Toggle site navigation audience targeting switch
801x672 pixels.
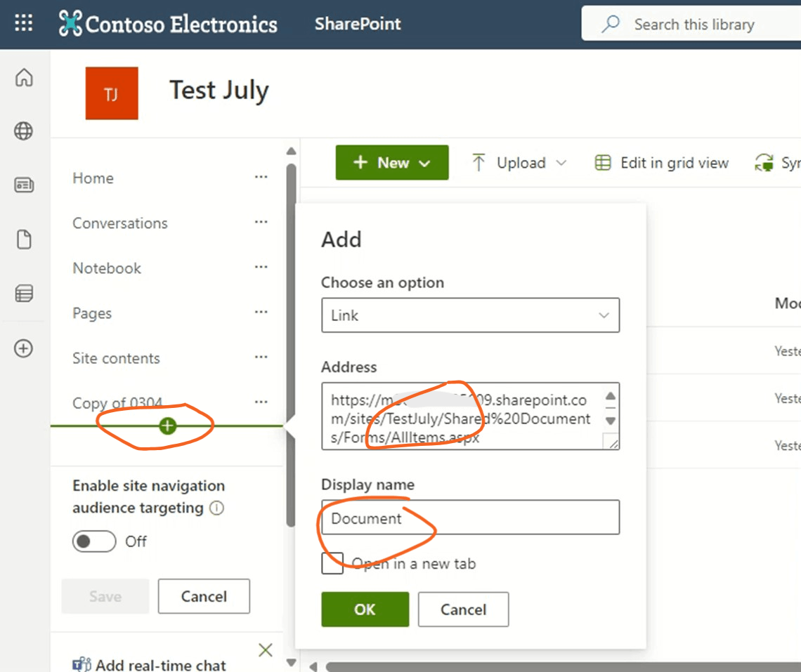tap(94, 541)
